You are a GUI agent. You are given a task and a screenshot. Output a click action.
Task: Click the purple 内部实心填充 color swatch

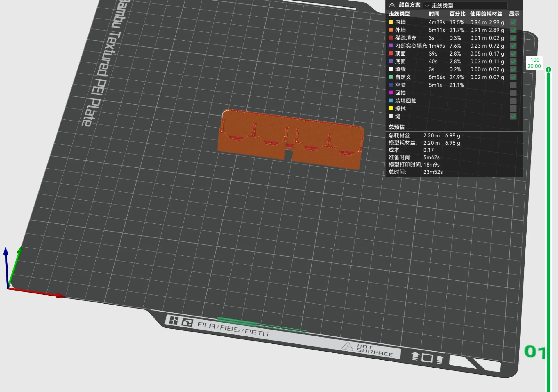tap(391, 46)
